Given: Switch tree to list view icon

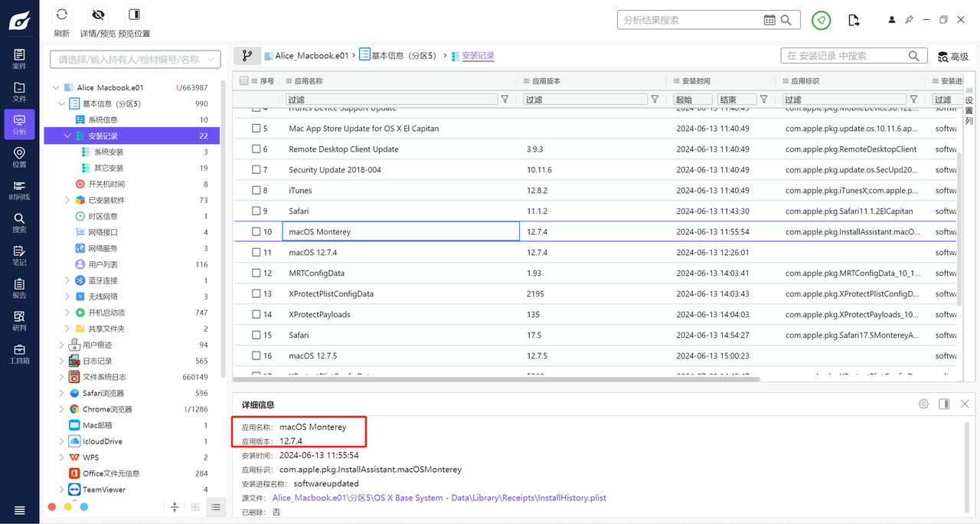Looking at the screenshot, I should pyautogui.click(x=217, y=507).
